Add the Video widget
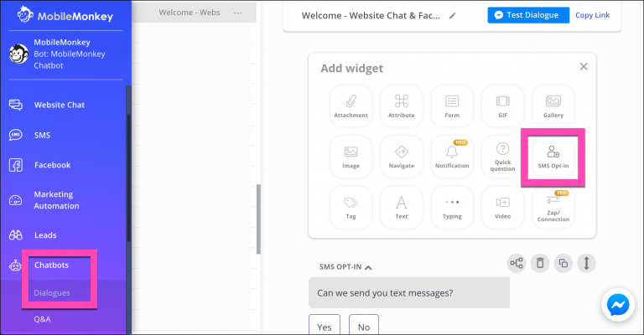The width and height of the screenshot is (644, 335). click(503, 207)
